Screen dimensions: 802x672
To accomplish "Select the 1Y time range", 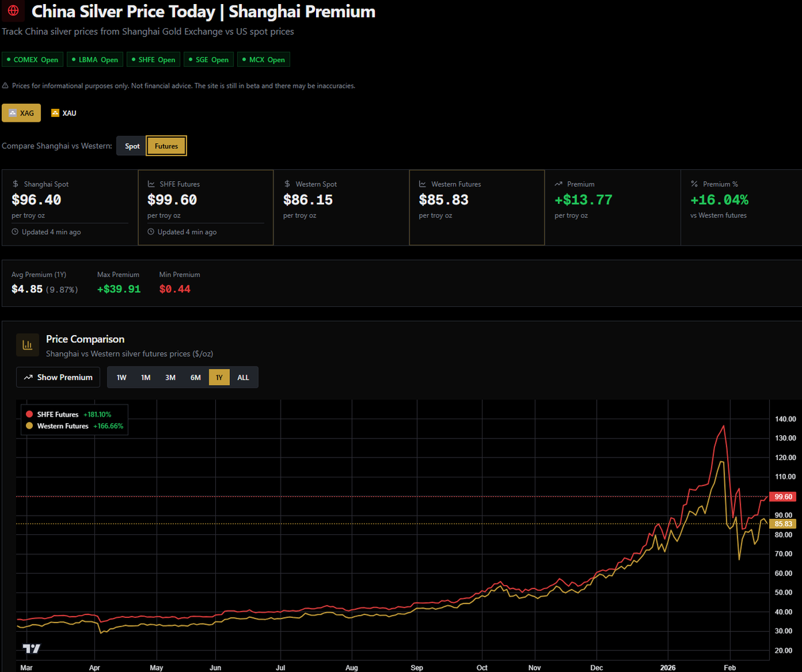I will [219, 377].
